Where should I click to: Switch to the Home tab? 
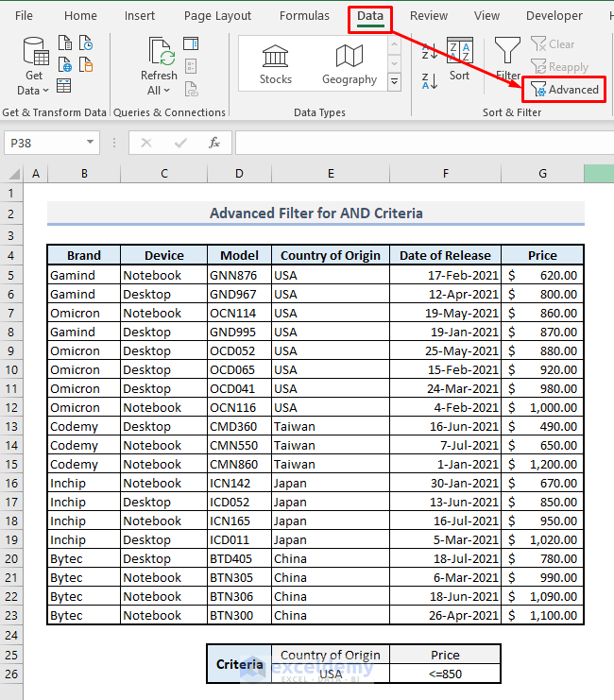(80, 16)
